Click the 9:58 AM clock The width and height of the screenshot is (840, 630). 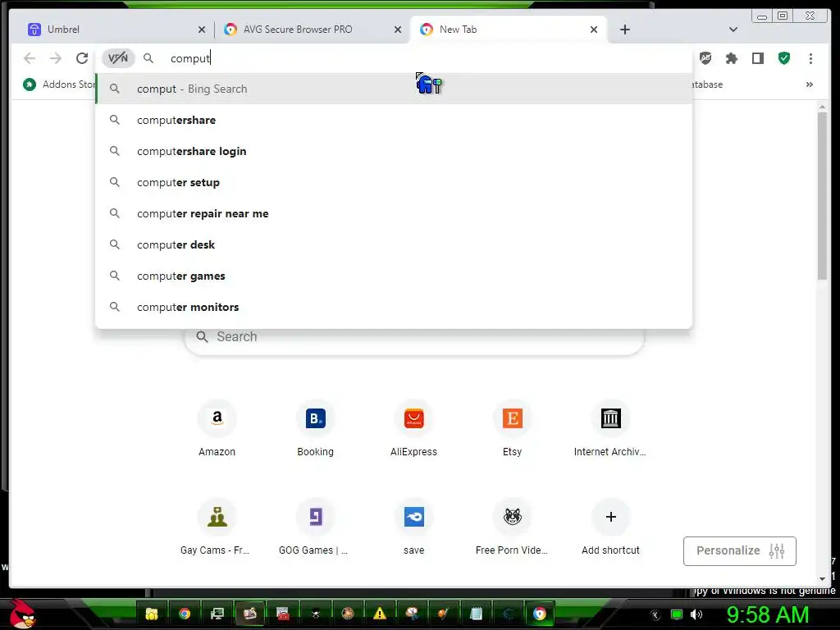767,614
